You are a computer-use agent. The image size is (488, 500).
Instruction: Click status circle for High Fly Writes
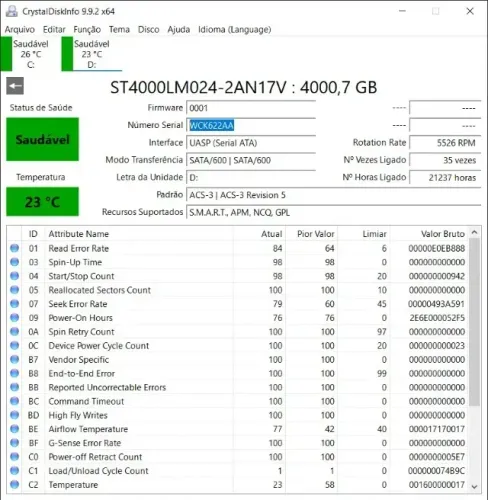pos(14,415)
